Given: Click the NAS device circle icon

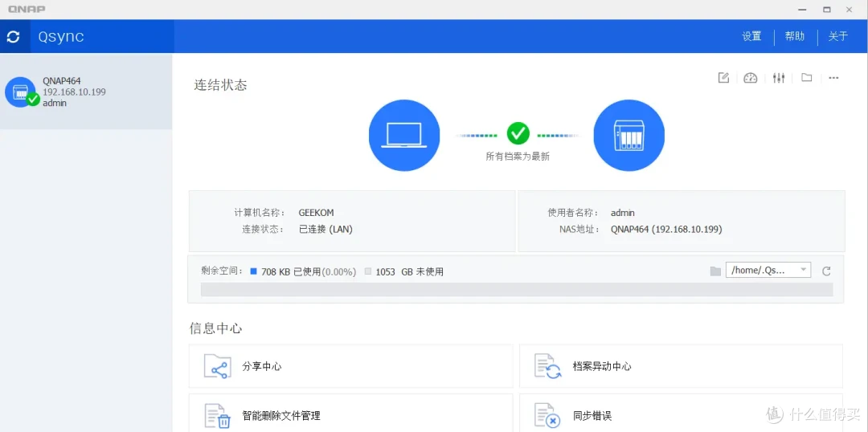Looking at the screenshot, I should point(628,135).
